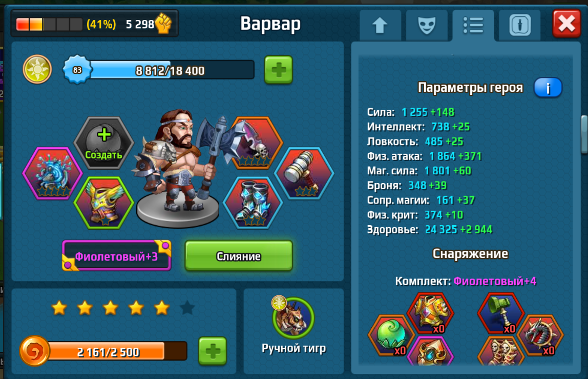Add soul stones with the plus next to 2 161/2 500
The image size is (588, 379).
pos(213,351)
